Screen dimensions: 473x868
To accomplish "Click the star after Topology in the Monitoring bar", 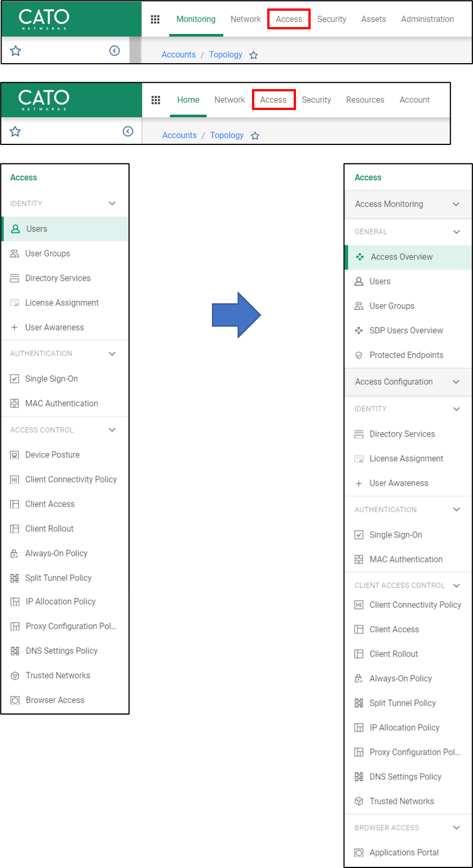I will (254, 55).
